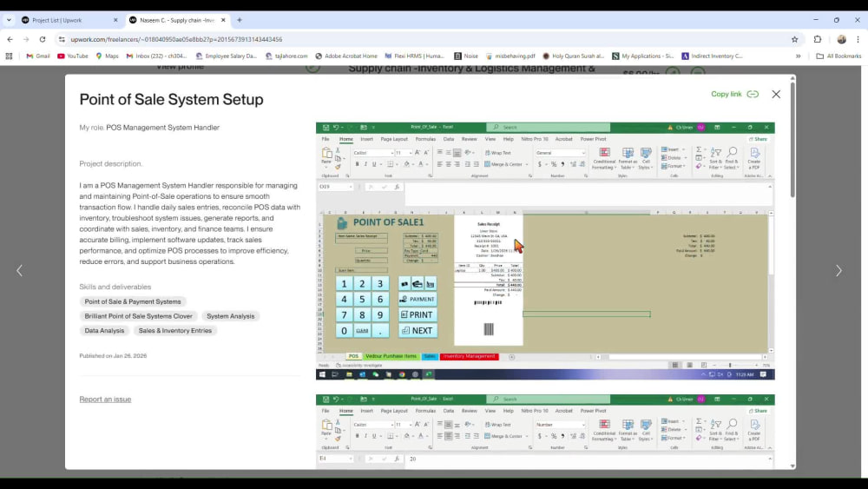
Task: Click the project dialog vertical scrollbar
Action: pyautogui.click(x=792, y=138)
